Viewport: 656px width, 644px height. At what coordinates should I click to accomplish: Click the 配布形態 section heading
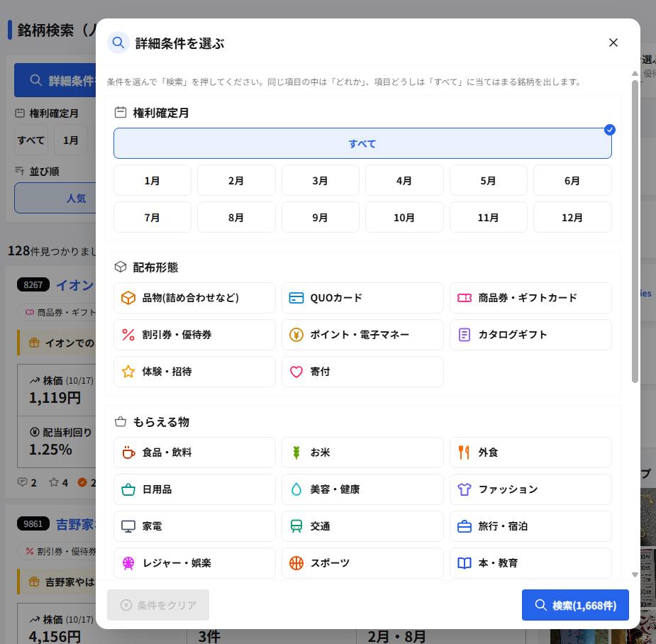click(x=155, y=267)
